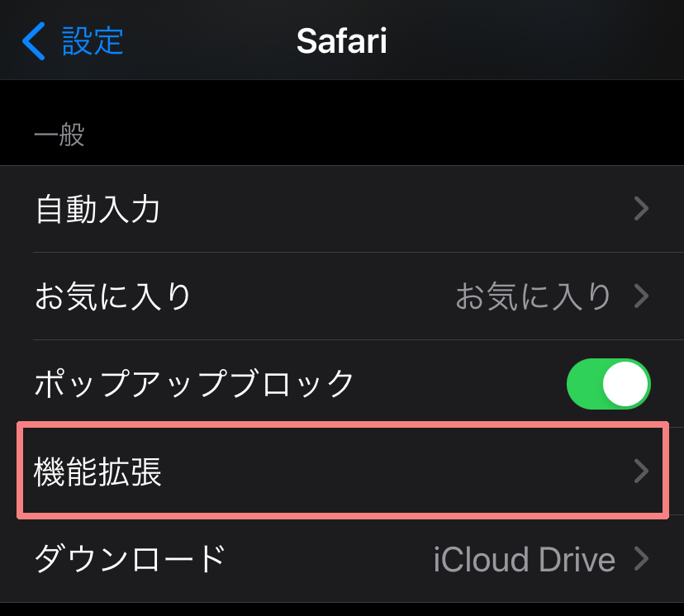Viewport: 684px width, 616px height.
Task: Tap the 一般 section header
Action: coord(59,135)
